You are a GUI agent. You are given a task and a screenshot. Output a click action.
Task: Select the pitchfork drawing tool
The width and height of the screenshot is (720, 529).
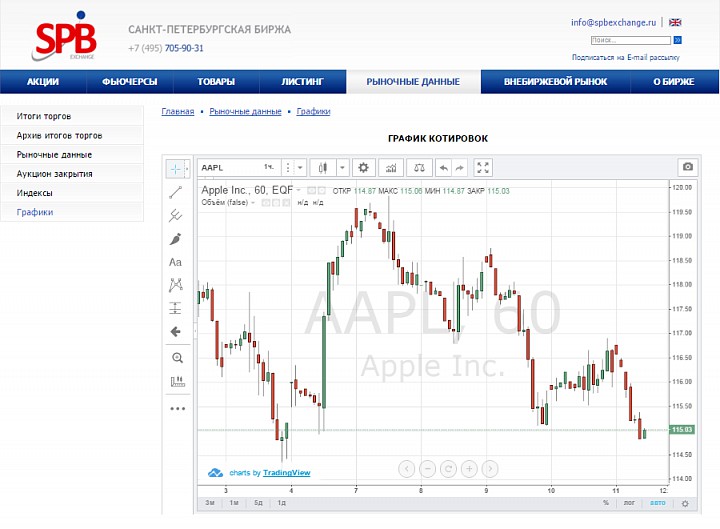(x=175, y=215)
